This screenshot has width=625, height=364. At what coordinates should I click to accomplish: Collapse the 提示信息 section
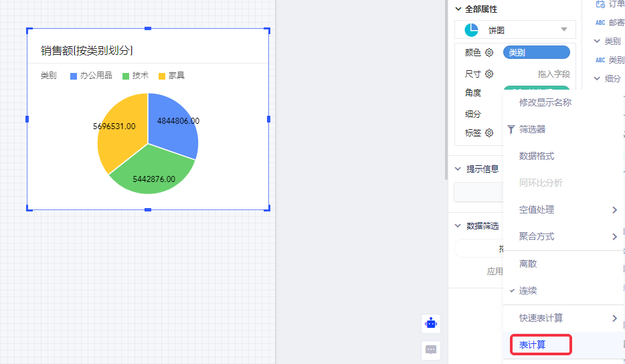click(458, 169)
